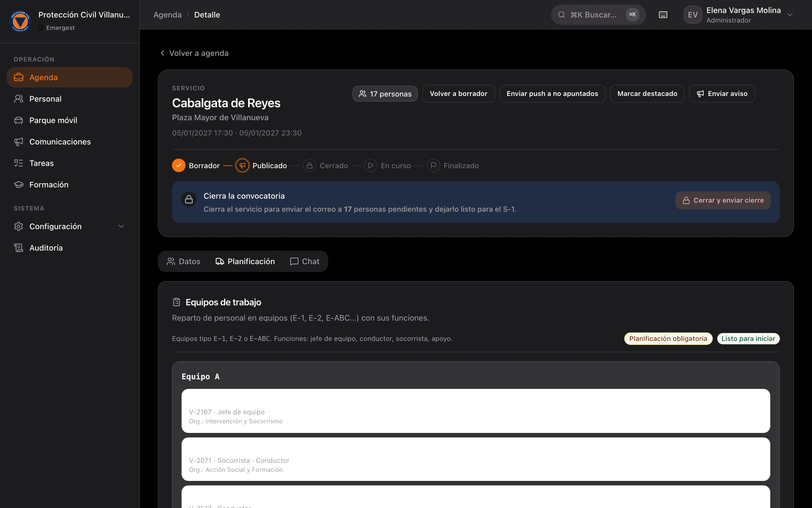Click Marcar destacado button
This screenshot has height=508, width=812.
click(x=647, y=94)
